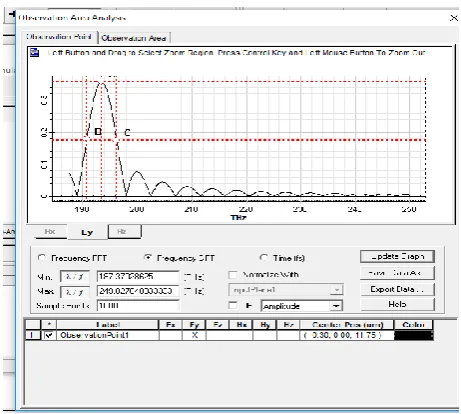The image size is (461, 414).
Task: Select the Ey field tab below the graph
Action: point(87,232)
